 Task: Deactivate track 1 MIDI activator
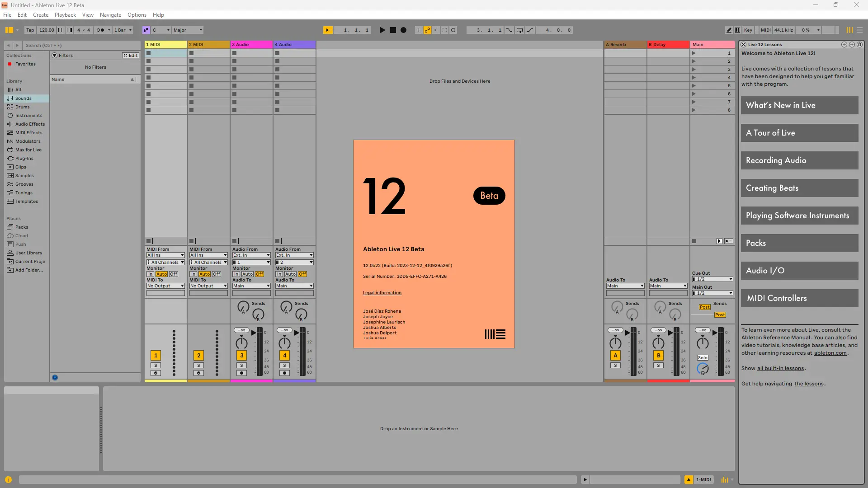pos(156,356)
